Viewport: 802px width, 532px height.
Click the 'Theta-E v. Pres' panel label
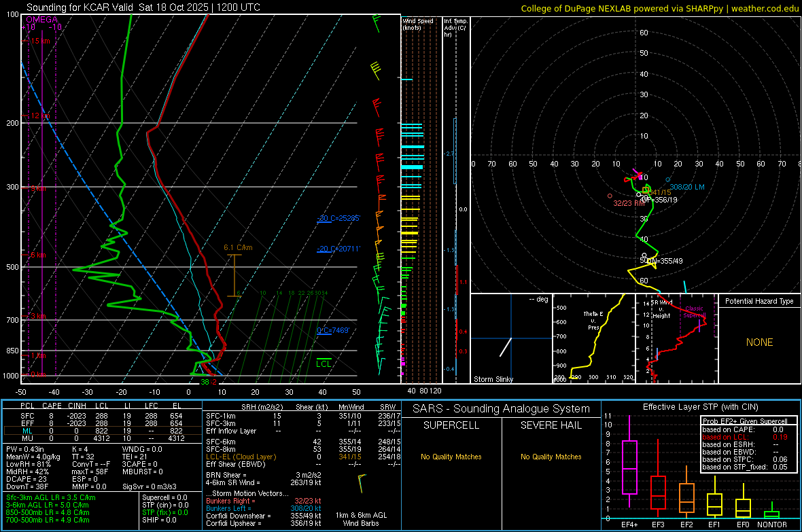(x=593, y=320)
